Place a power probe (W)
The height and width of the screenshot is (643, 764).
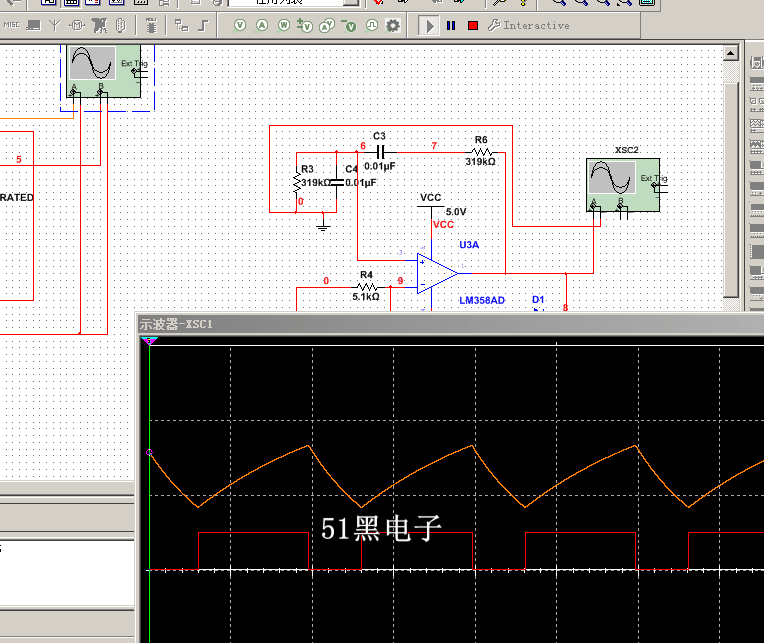[284, 25]
